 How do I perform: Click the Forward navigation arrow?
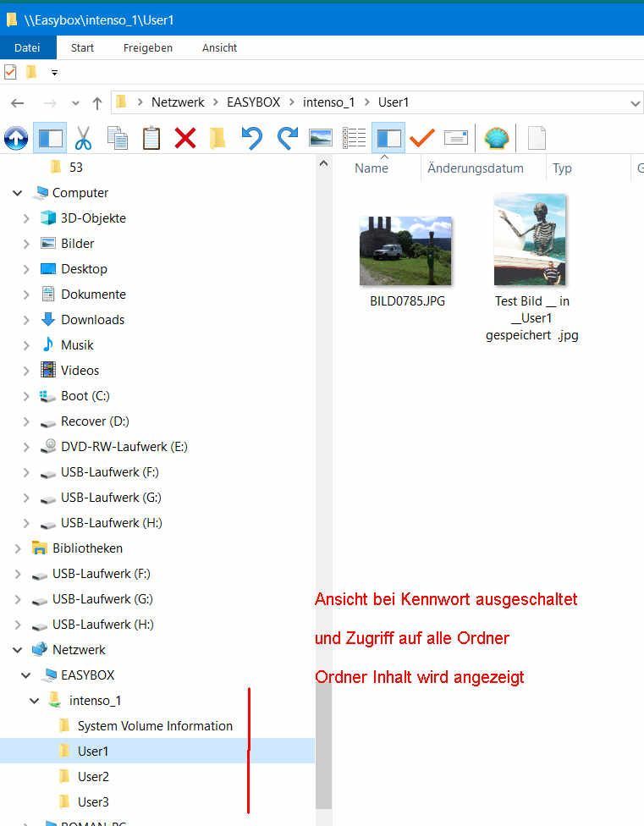coord(50,102)
